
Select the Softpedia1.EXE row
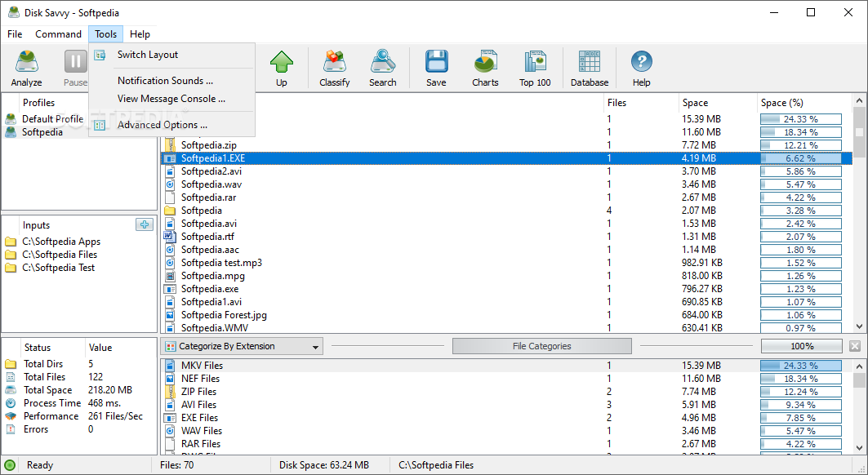(x=506, y=158)
